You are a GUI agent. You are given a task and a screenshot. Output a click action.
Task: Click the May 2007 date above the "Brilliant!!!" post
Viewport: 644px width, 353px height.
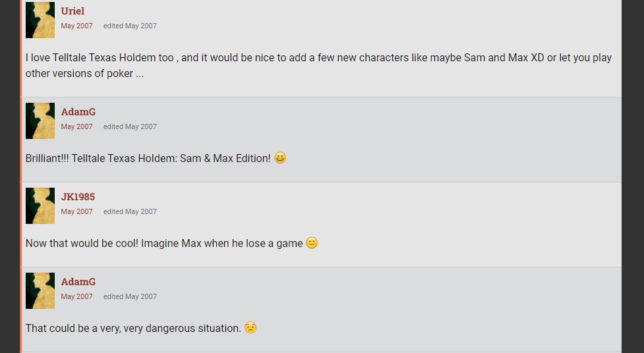pos(76,127)
